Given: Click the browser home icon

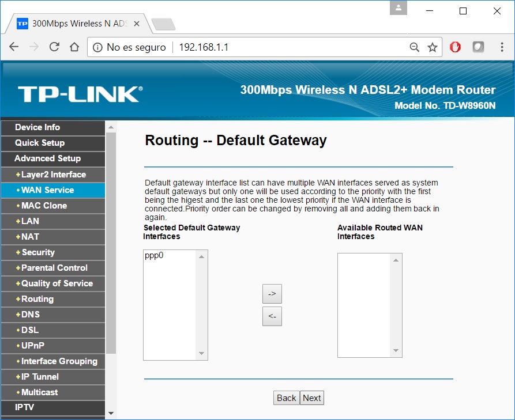Looking at the screenshot, I should point(74,47).
